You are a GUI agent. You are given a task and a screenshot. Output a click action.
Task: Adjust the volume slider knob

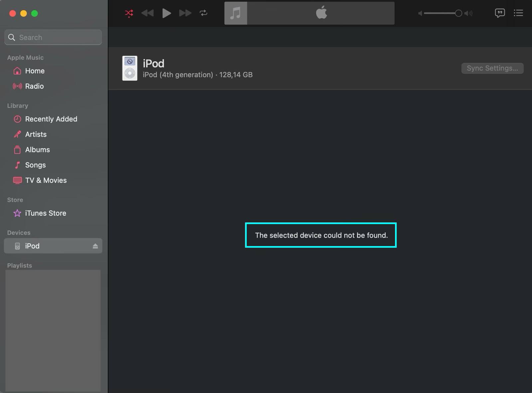coord(458,13)
